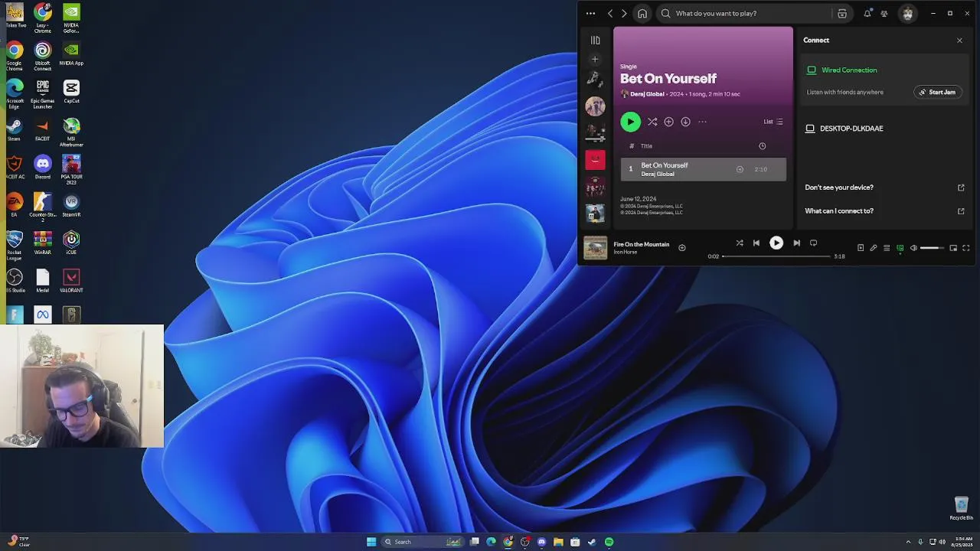Screen dimensions: 980x551
Task: Toggle the Queue icon
Action: point(887,248)
